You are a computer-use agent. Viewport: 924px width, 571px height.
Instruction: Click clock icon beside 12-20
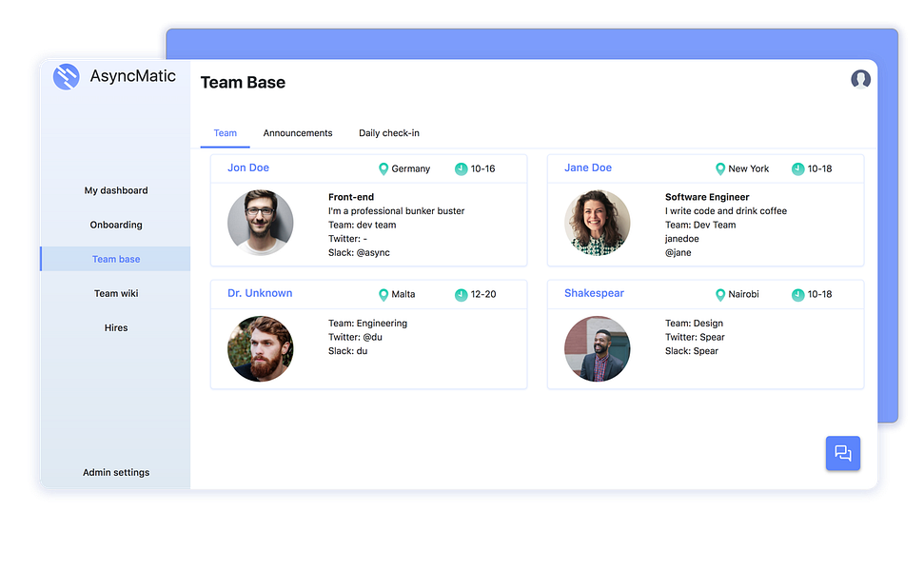coord(461,295)
